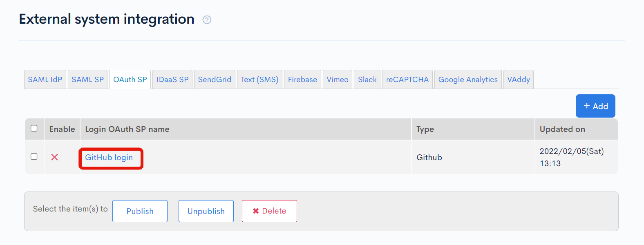
Task: Click the red Delete button
Action: coord(269,211)
